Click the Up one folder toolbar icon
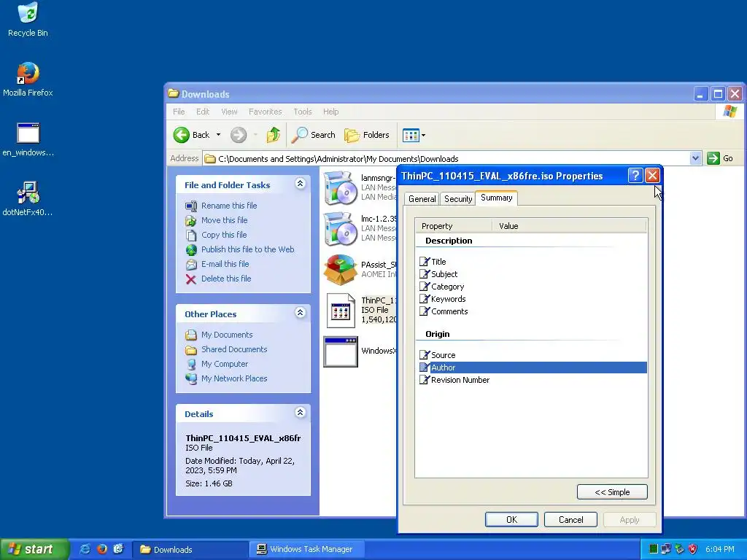The height and width of the screenshot is (560, 747). (274, 135)
